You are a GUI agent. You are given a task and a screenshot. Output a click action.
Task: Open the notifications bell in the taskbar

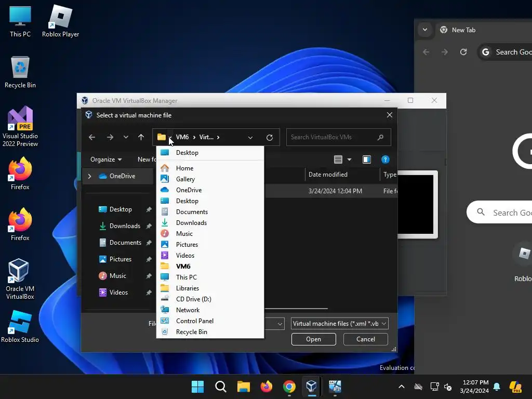point(497,387)
